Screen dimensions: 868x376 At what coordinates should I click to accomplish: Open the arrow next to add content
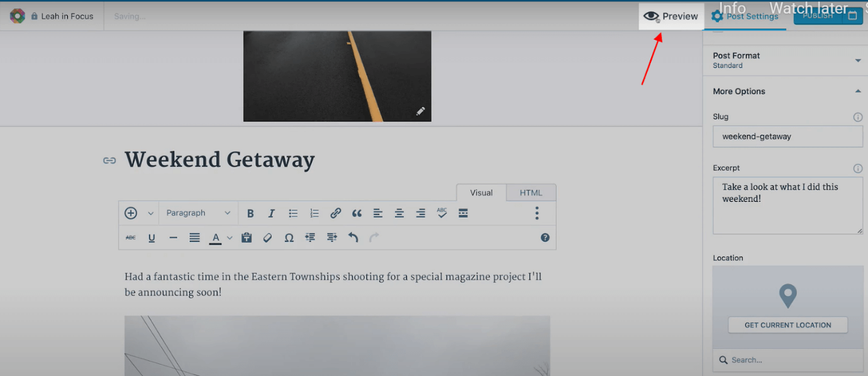(x=150, y=213)
